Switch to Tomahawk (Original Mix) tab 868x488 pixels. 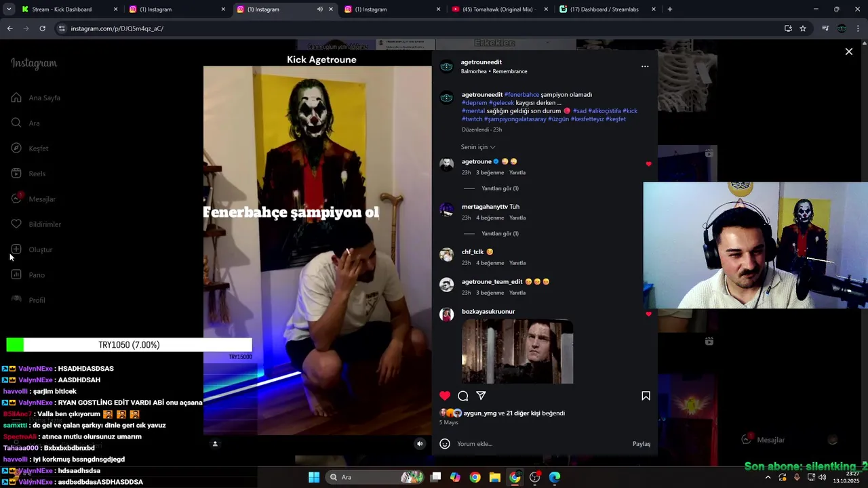click(x=498, y=9)
